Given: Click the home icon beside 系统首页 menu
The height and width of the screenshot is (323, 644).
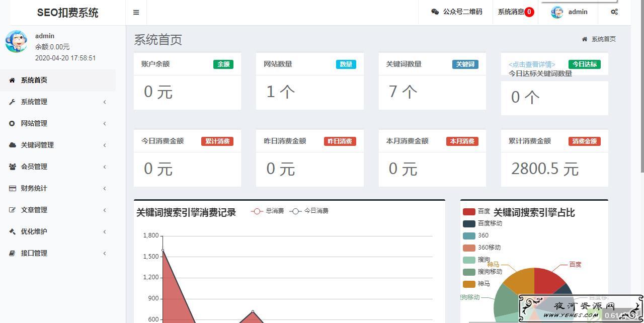Looking at the screenshot, I should (x=12, y=80).
